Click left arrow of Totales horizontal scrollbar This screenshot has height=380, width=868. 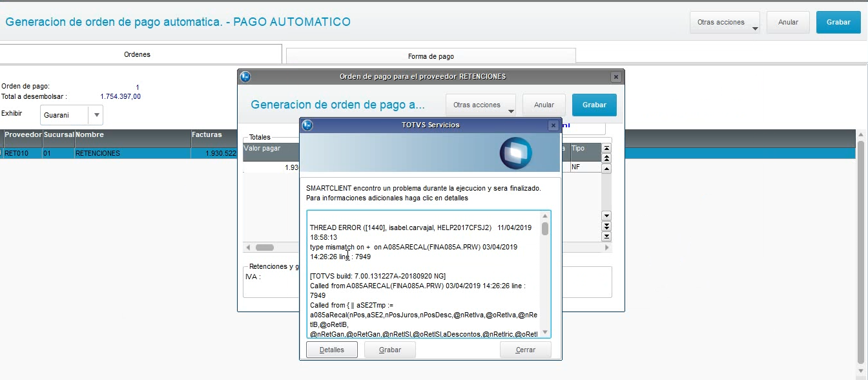(249, 248)
